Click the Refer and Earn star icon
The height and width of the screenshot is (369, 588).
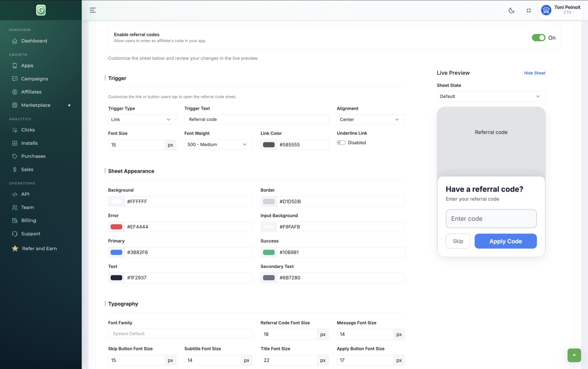coord(15,248)
